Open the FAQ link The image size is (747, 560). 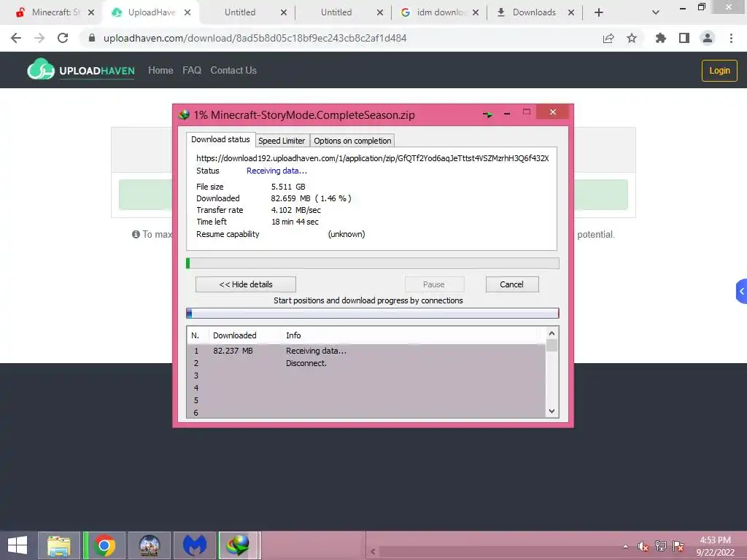point(192,71)
